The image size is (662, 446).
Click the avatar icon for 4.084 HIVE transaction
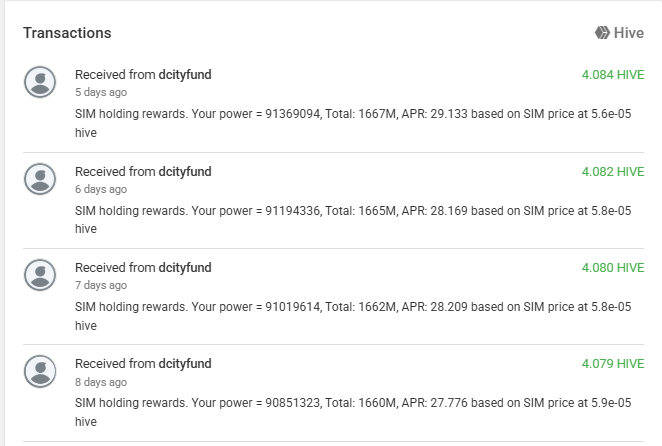[x=40, y=83]
